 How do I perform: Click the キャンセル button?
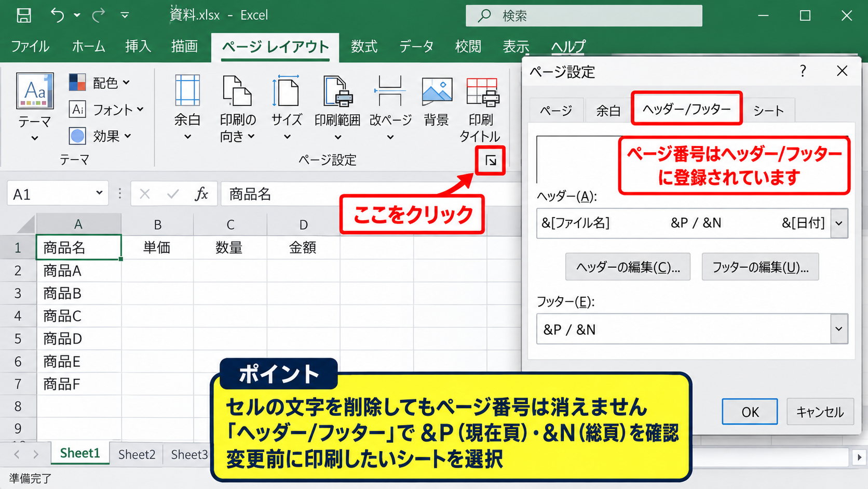pyautogui.click(x=820, y=412)
